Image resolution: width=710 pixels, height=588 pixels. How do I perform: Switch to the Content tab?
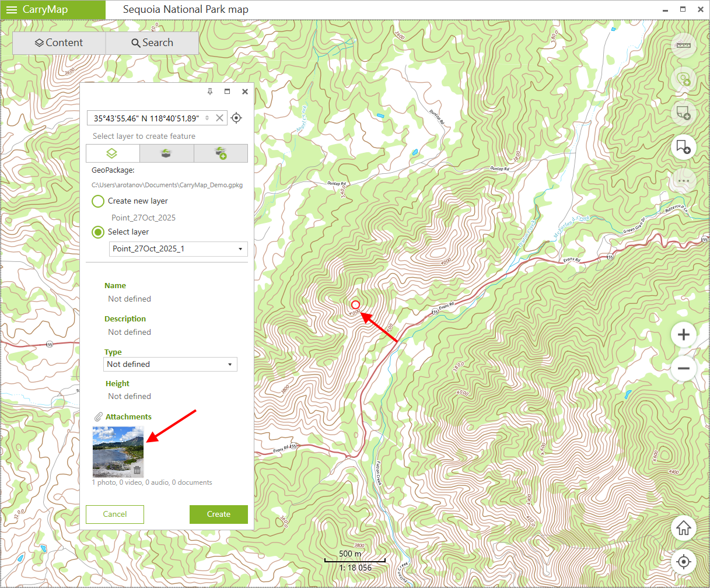[x=58, y=43]
